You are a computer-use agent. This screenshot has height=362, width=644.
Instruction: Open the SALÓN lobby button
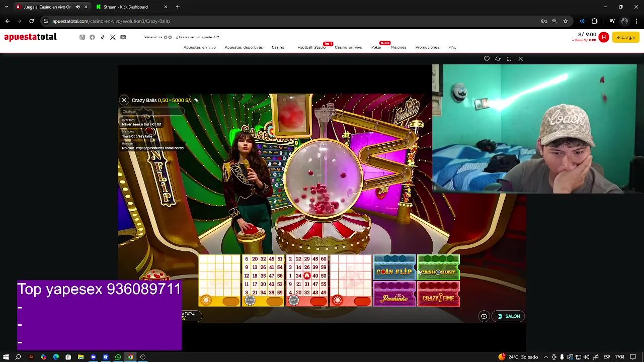coord(509,316)
